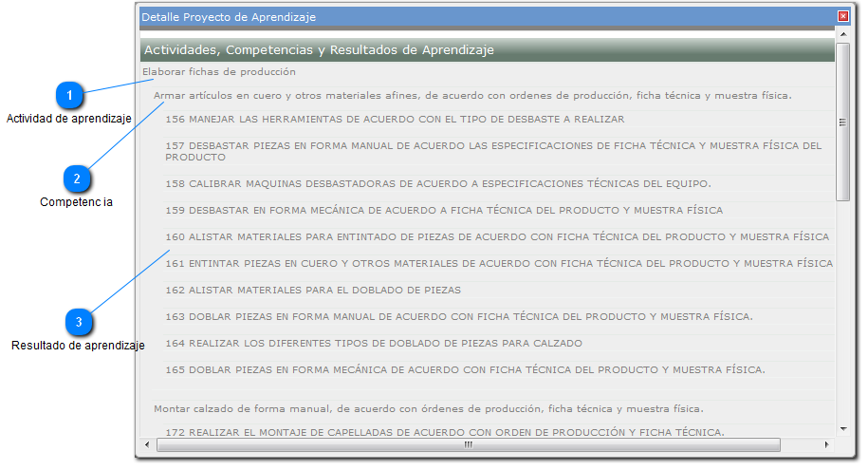The height and width of the screenshot is (470, 868).
Task: Click the horizontal scrollbar thumb
Action: (x=469, y=444)
